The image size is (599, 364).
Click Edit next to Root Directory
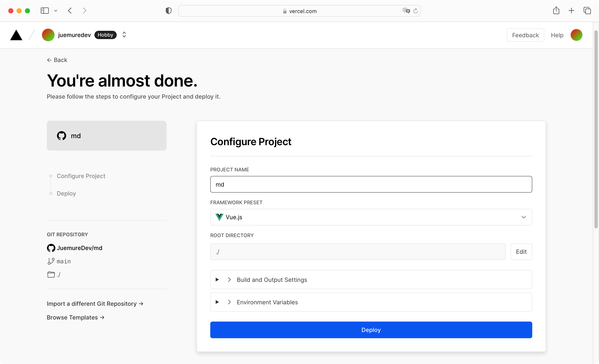tap(521, 252)
